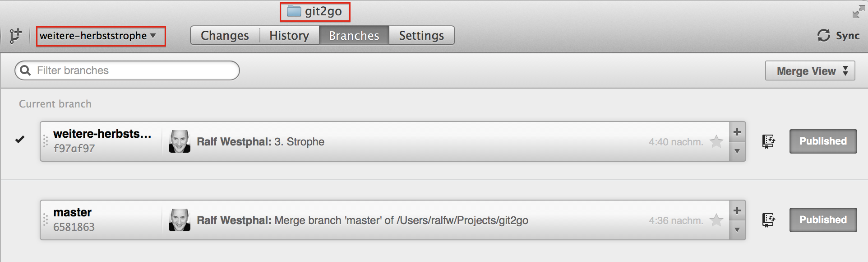Click the Filter branches search field
Image resolution: width=868 pixels, height=262 pixels.
[x=127, y=70]
